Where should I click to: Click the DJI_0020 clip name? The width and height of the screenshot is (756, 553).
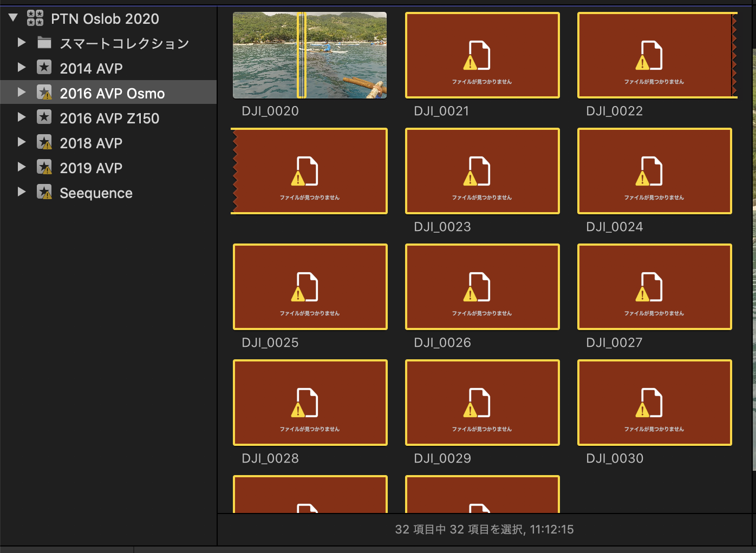270,111
